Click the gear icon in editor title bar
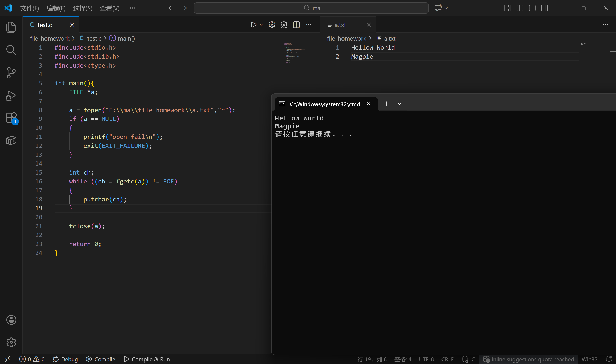This screenshot has width=616, height=364. coord(272,25)
